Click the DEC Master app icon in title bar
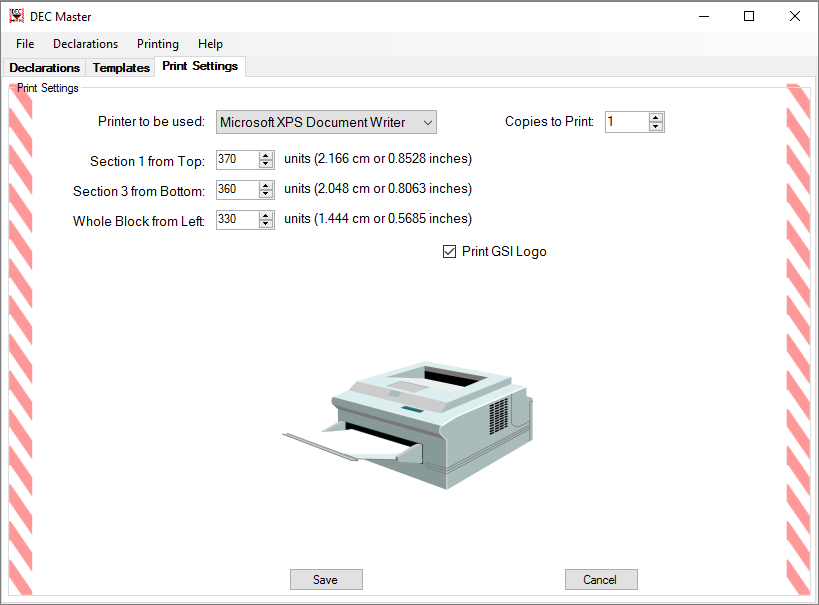This screenshot has height=605, width=819. pos(17,16)
